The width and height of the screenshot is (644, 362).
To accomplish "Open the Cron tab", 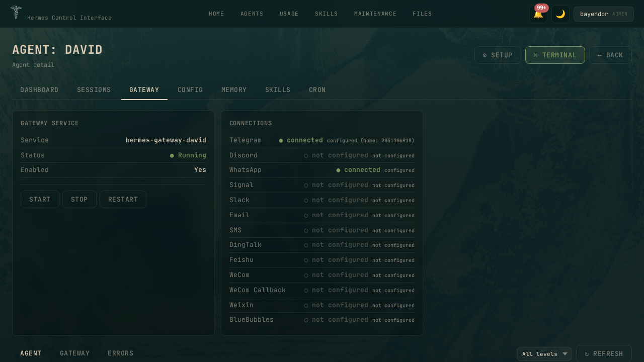I will [x=317, y=90].
